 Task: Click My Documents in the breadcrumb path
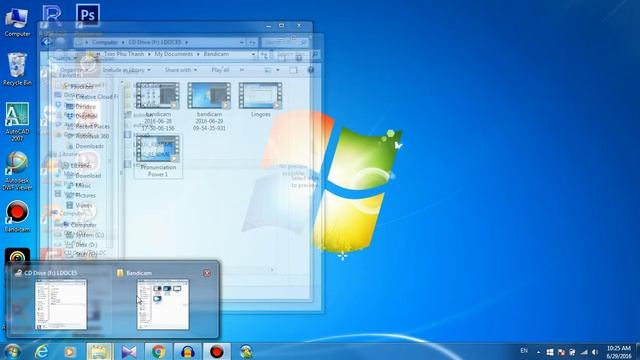[x=173, y=54]
